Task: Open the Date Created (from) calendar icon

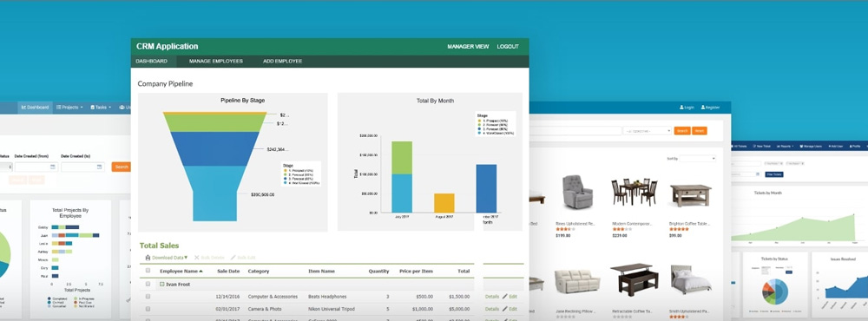Action: 53,167
